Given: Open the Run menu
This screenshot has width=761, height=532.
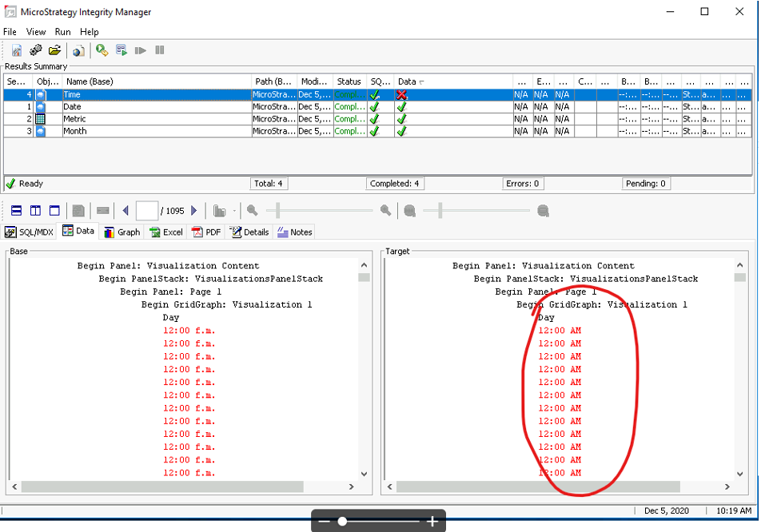Looking at the screenshot, I should pos(62,32).
